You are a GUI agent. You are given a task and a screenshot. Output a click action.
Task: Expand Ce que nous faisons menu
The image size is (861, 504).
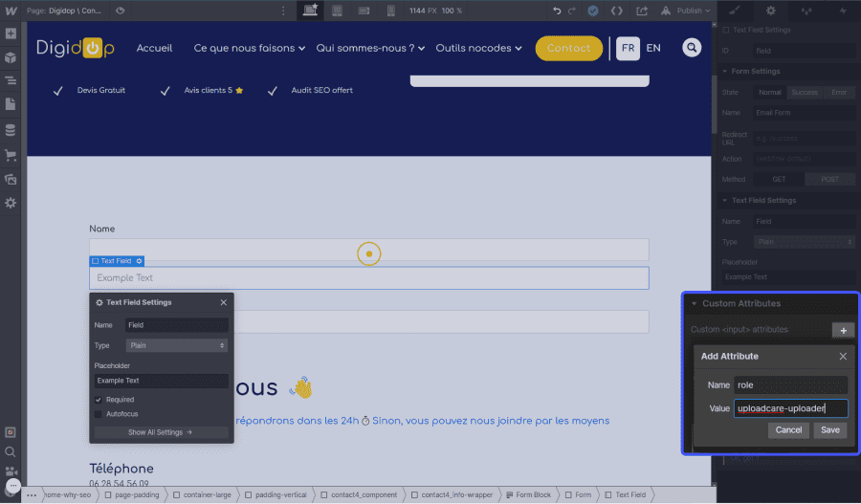[x=250, y=49]
